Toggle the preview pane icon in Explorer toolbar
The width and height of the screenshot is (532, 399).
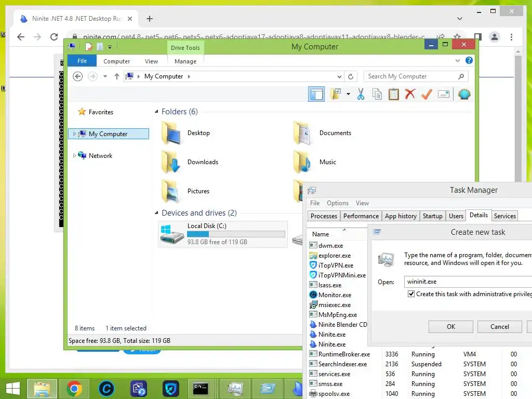click(x=316, y=95)
